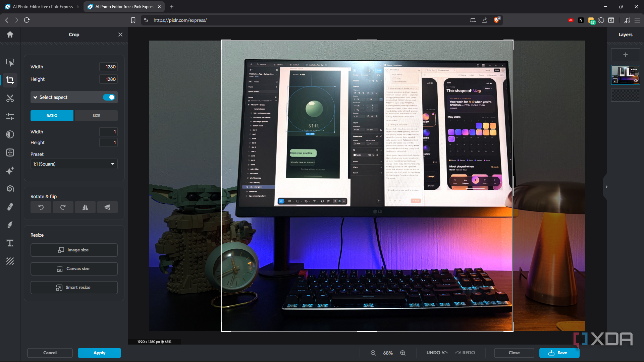Switch to the first Pixlr browser tab
The height and width of the screenshot is (362, 644).
(42, 7)
